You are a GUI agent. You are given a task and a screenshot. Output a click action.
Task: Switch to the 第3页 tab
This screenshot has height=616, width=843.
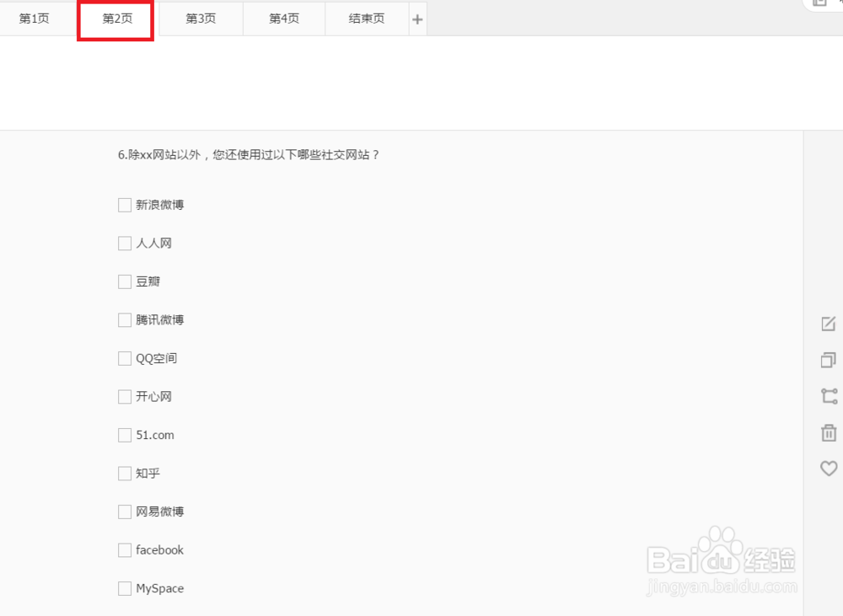coord(200,19)
